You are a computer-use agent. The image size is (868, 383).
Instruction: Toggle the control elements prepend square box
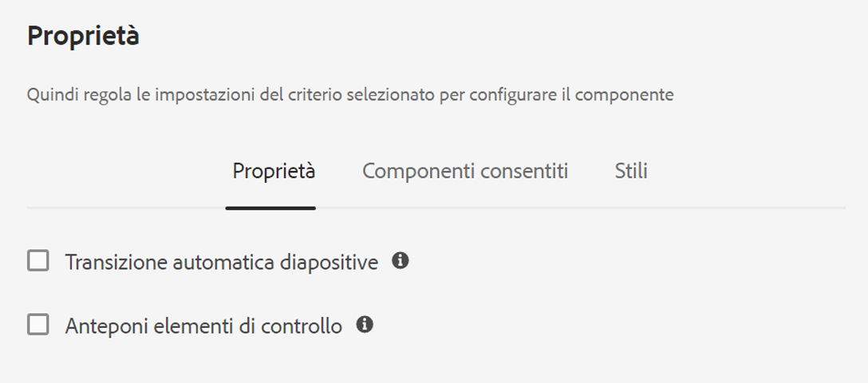38,325
